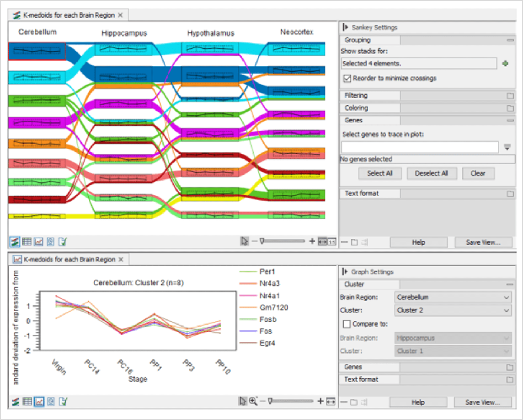
Task: Click the Selected 4 elements field
Action: pos(419,64)
